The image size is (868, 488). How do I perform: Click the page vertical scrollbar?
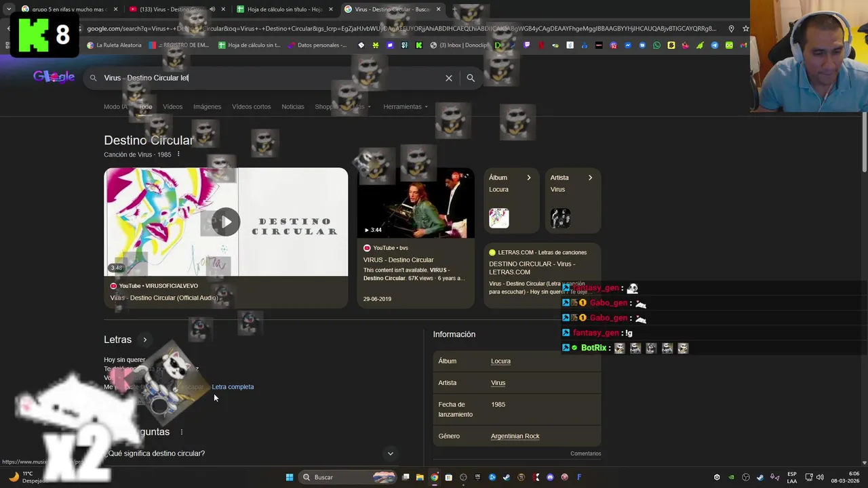point(864,142)
